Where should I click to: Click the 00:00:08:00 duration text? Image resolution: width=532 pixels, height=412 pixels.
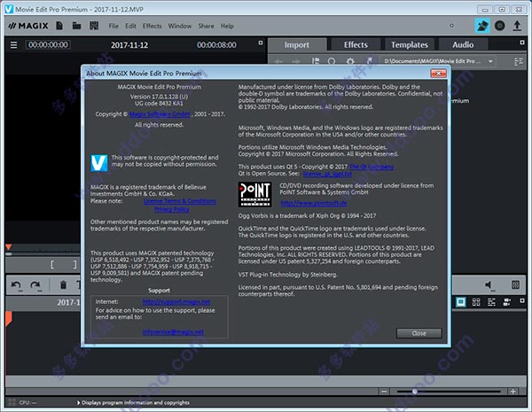pyautogui.click(x=216, y=45)
